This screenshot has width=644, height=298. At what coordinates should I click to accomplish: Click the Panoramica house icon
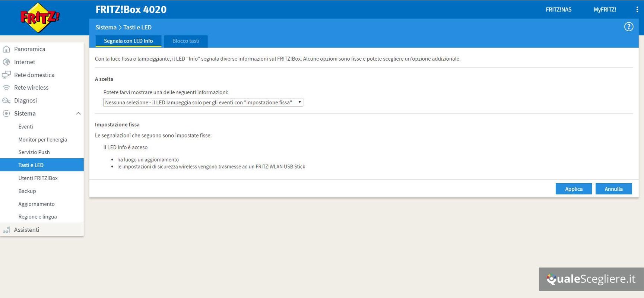coord(6,49)
